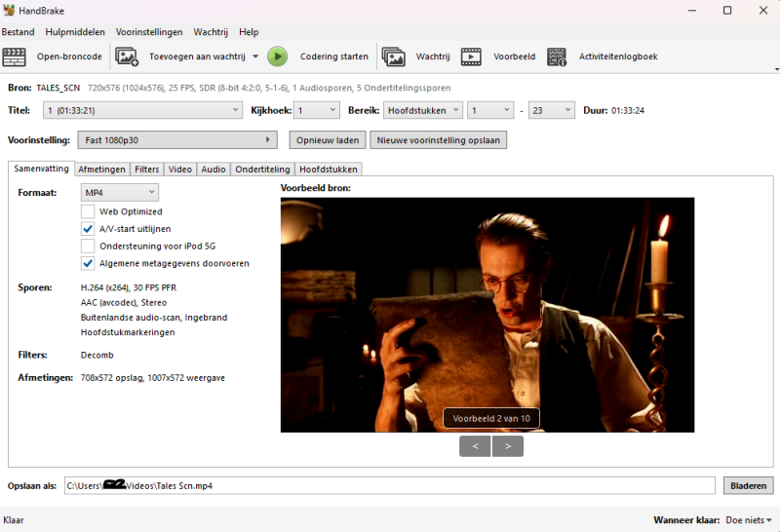The width and height of the screenshot is (780, 532).
Task: Click the AAC (avcodec), Stereo text
Action: [124, 302]
